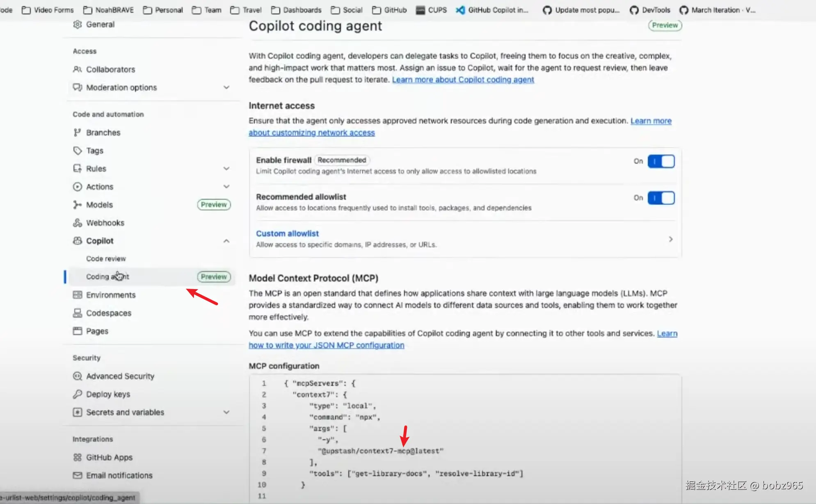816x504 pixels.
Task: Follow Learn more about Copilot coding agent link
Action: tap(463, 80)
